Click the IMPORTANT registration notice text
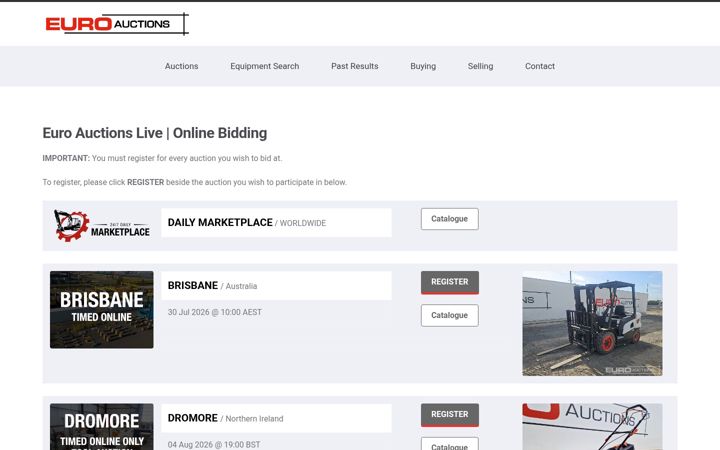 [162, 158]
